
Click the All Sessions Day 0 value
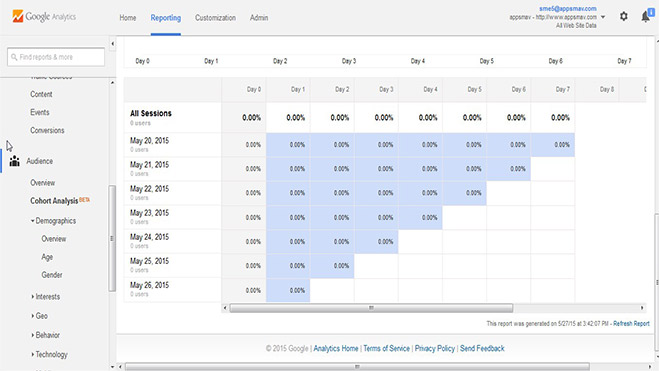coord(251,118)
